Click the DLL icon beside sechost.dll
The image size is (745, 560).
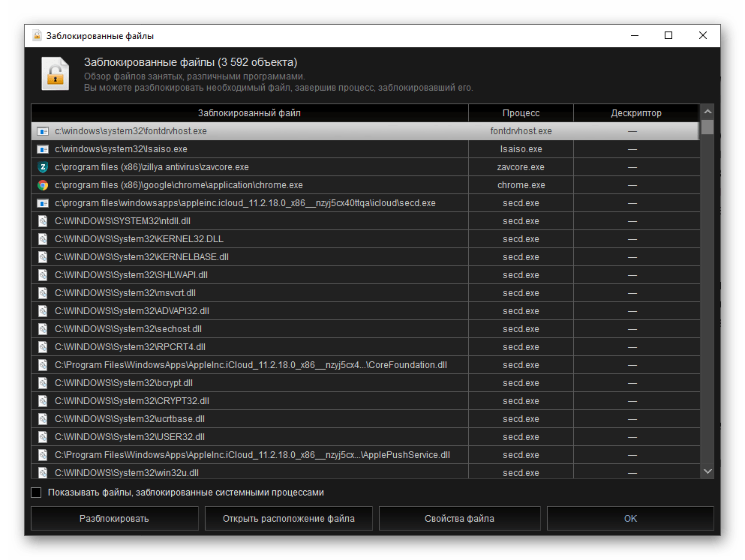tap(43, 329)
